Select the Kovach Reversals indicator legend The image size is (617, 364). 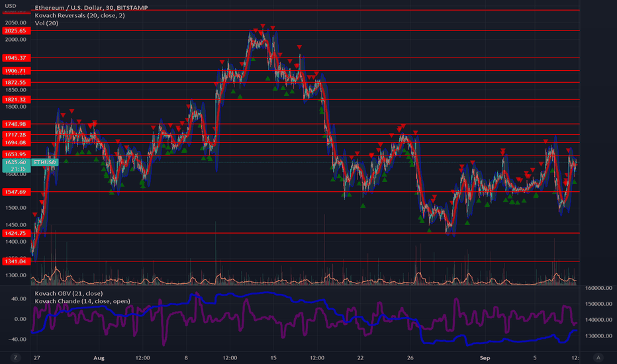tap(80, 15)
